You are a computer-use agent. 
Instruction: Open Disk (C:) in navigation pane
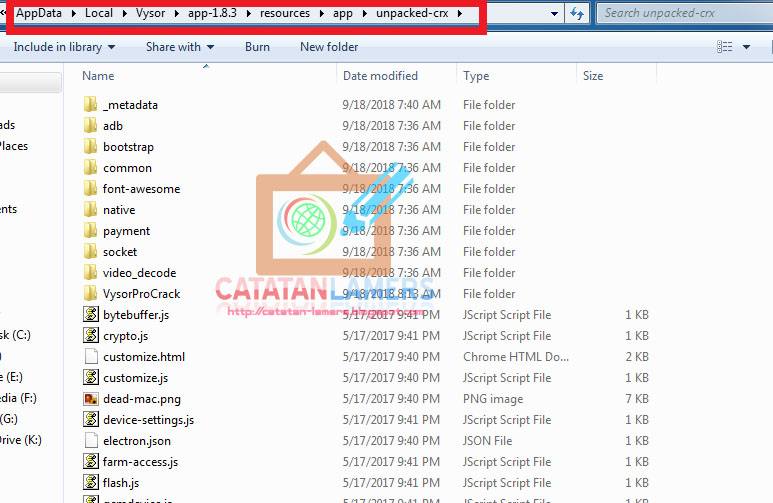pyautogui.click(x=15, y=335)
